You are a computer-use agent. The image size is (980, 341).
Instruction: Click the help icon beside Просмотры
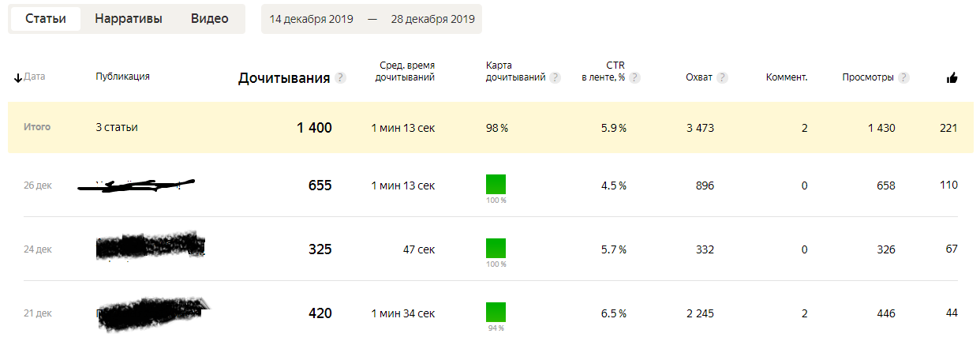pos(903,77)
